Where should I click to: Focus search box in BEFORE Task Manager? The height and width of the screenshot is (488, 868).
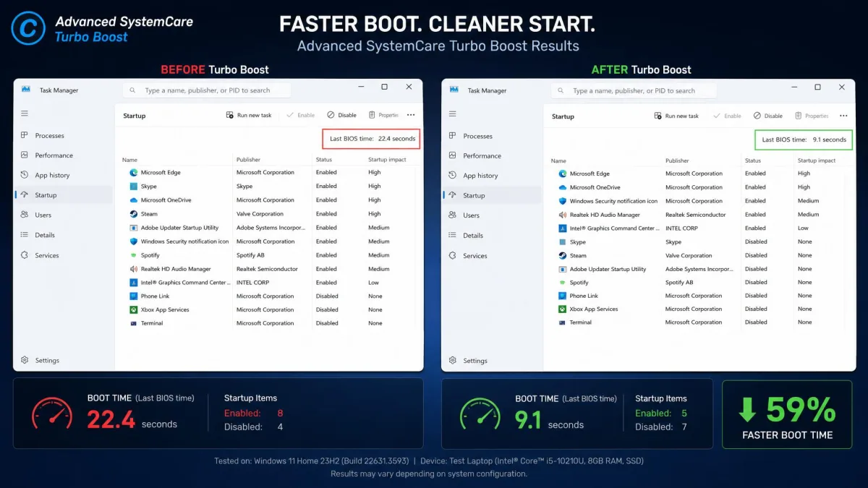[x=207, y=90]
